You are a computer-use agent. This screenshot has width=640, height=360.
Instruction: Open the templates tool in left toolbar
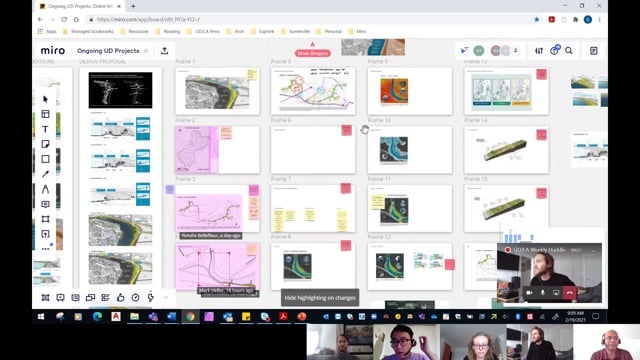[x=45, y=114]
